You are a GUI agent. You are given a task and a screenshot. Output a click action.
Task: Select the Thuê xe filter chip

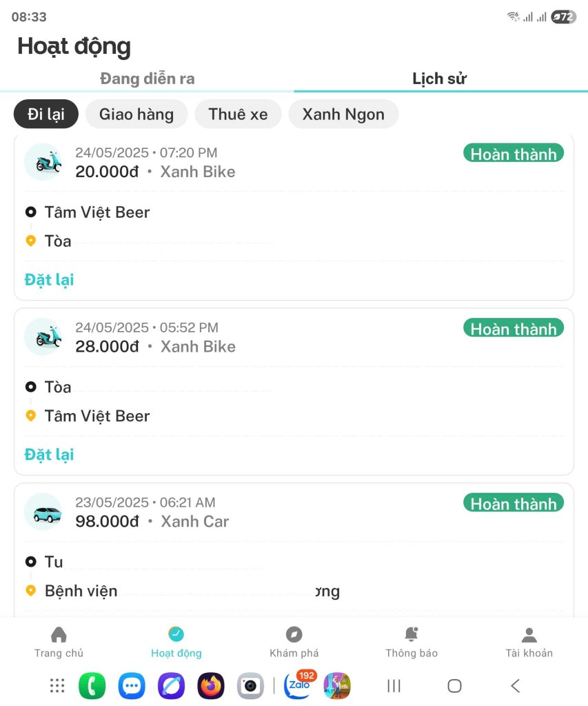click(x=238, y=114)
